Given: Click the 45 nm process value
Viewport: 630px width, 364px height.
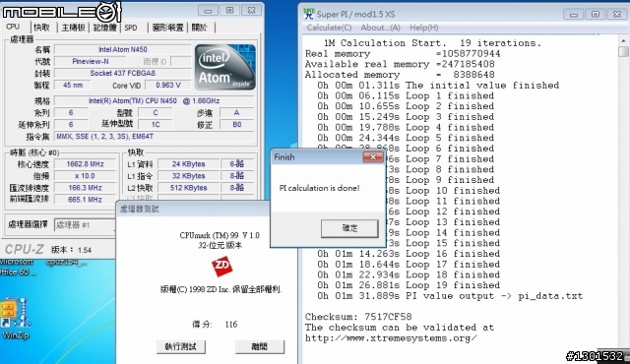Looking at the screenshot, I should pyautogui.click(x=73, y=85).
